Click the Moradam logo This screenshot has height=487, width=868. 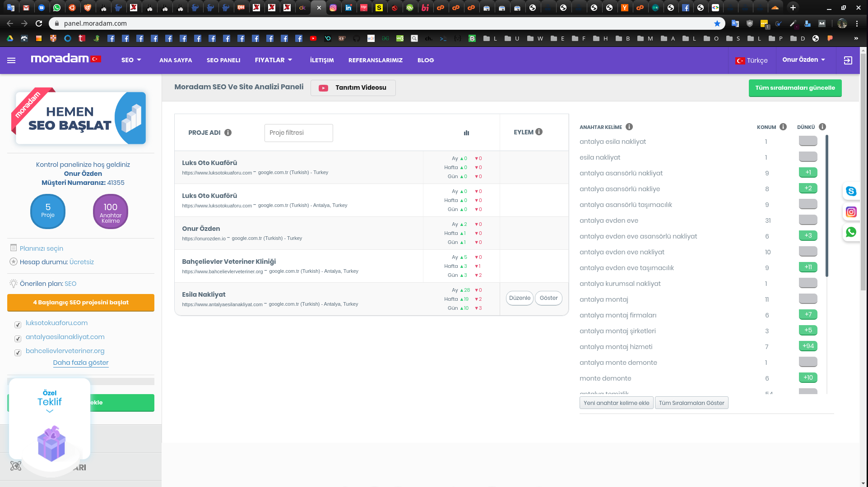(65, 59)
